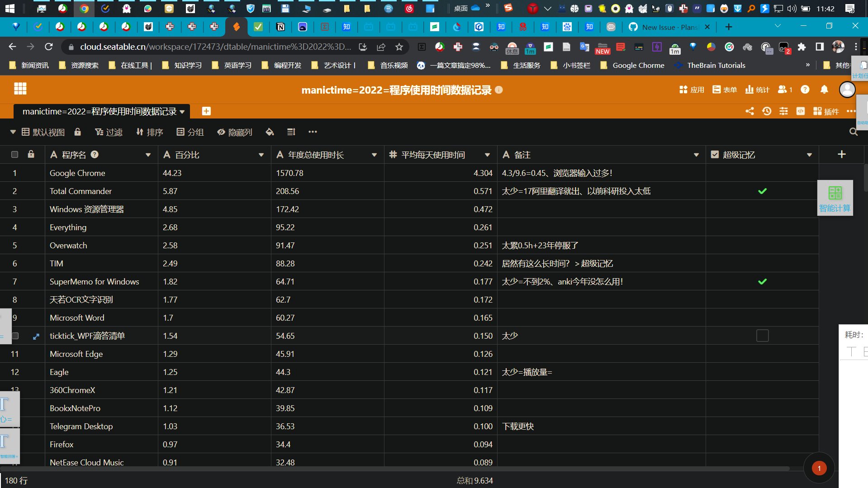Uncheck 超级记忆 for Total Commander row
This screenshot has height=488, width=868.
(762, 191)
